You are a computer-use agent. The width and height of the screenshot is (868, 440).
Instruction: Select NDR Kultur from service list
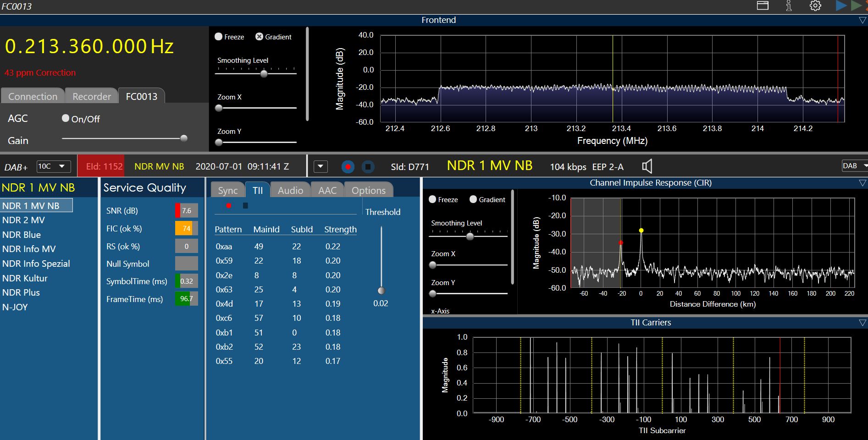[x=25, y=278]
